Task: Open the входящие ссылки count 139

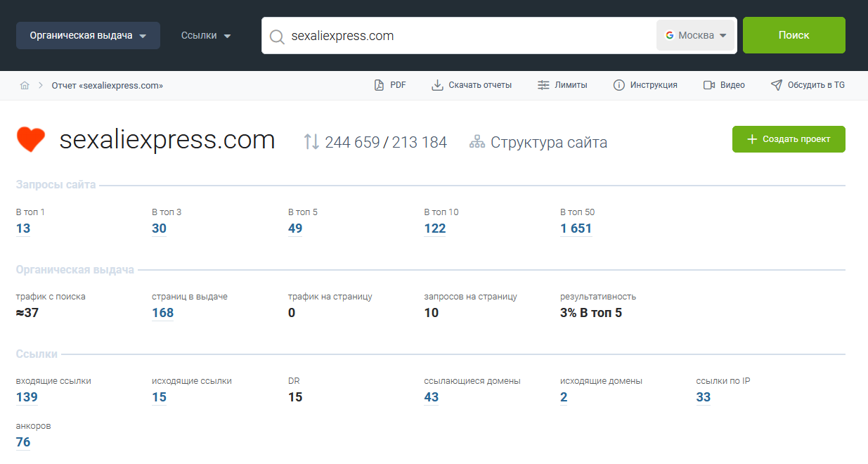Action: [x=27, y=397]
